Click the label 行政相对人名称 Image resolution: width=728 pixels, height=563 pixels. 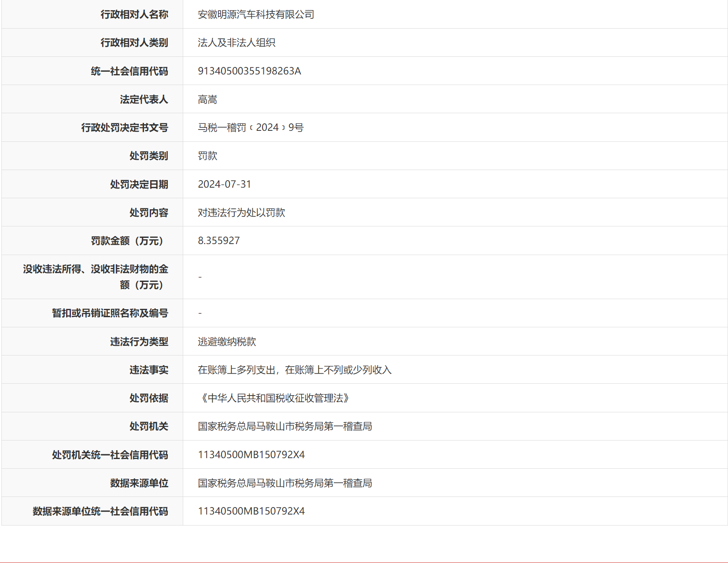(x=134, y=15)
